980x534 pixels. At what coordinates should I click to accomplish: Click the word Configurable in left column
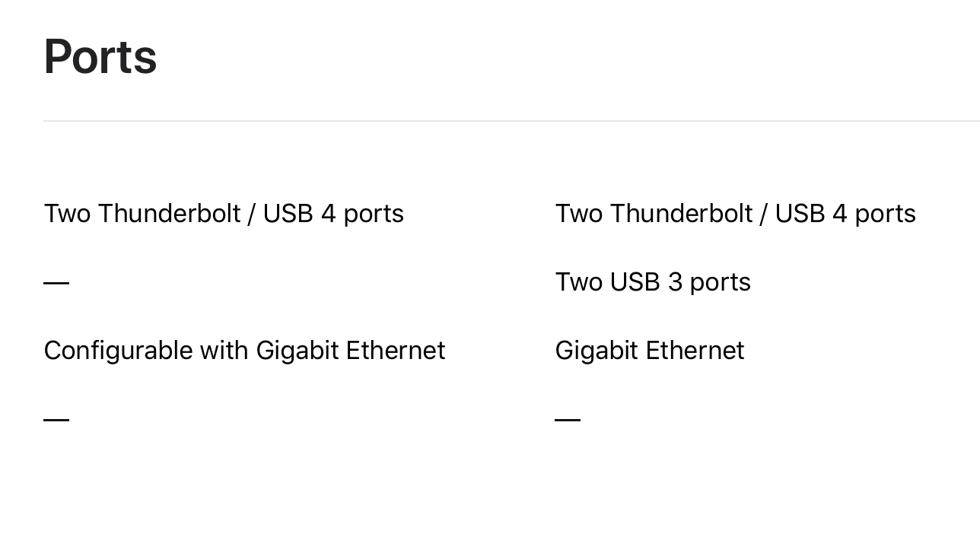118,351
